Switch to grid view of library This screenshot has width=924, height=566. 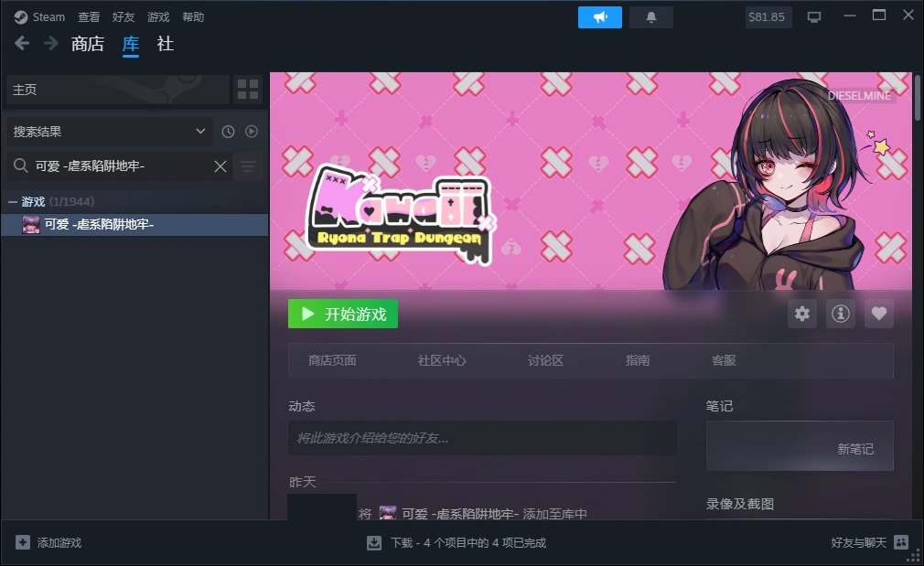tap(248, 90)
